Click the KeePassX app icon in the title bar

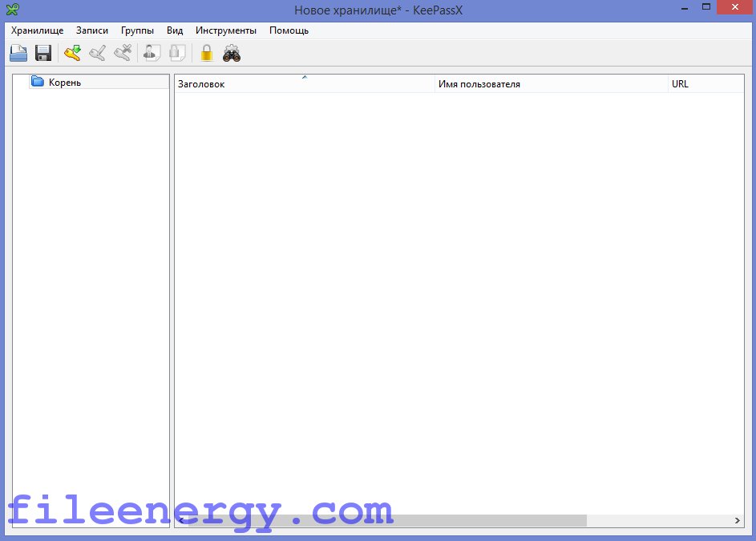(13, 9)
